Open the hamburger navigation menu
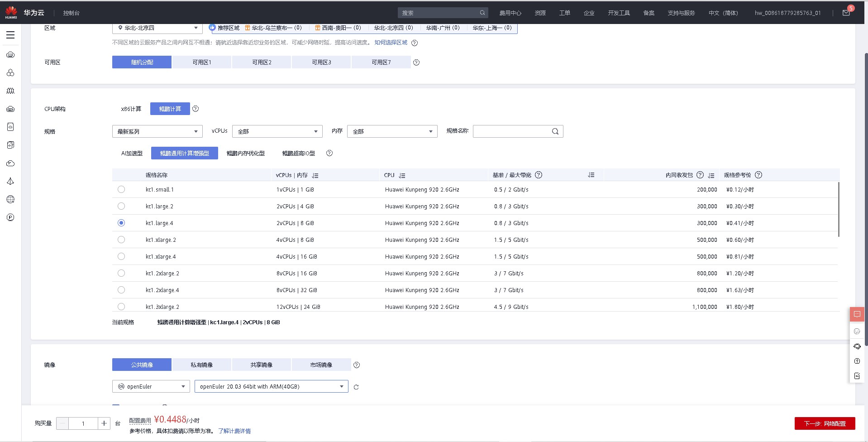The image size is (868, 442). 10,35
